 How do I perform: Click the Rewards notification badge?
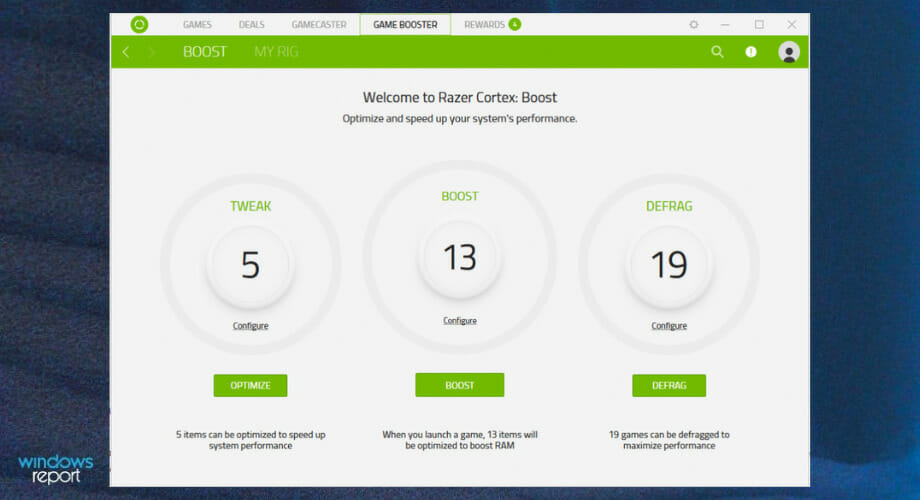coord(515,24)
